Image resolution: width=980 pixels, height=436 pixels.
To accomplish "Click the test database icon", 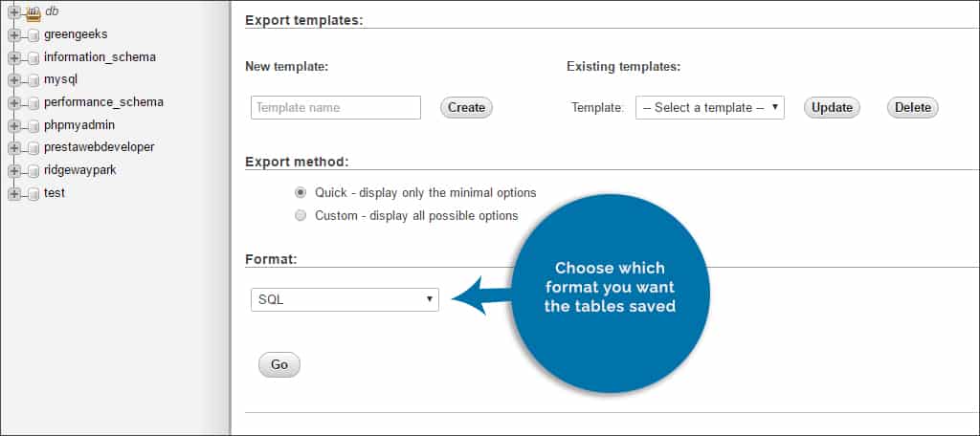I will [33, 194].
